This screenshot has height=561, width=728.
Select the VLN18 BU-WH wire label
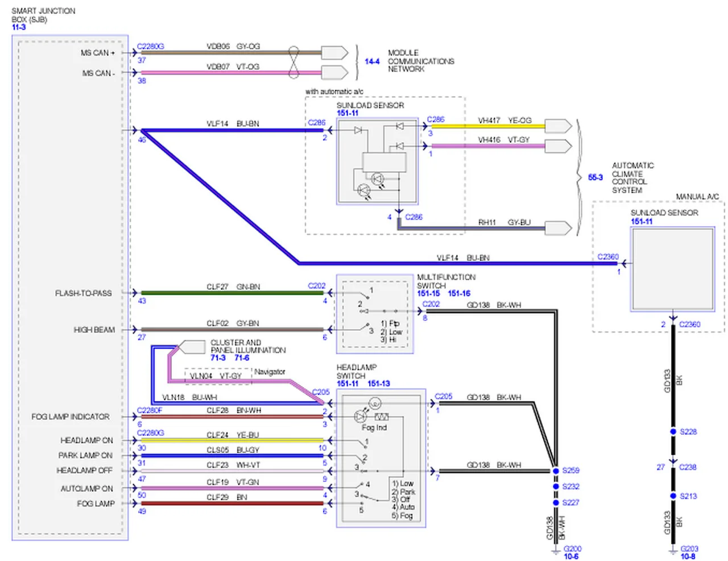(189, 397)
